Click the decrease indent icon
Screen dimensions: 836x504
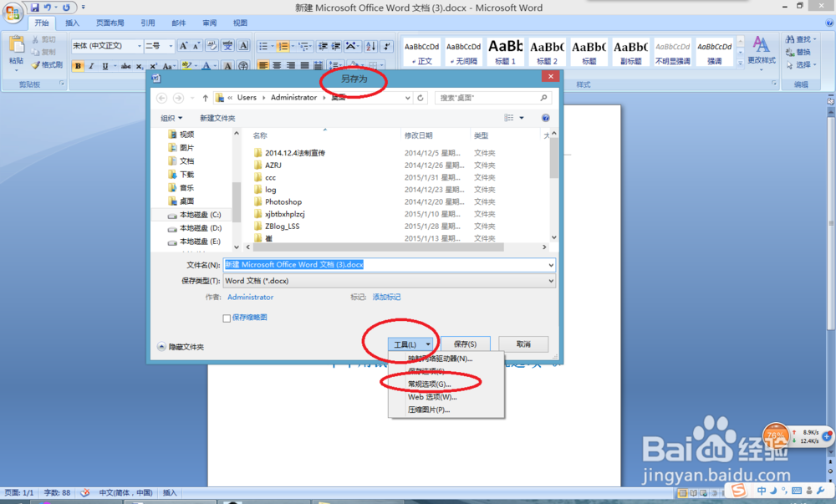pyautogui.click(x=323, y=46)
